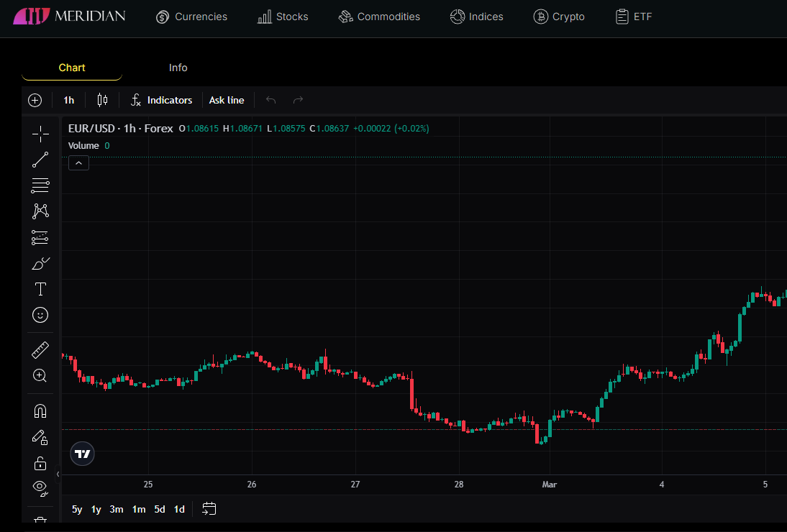Set chart range to 3m
The image size is (787, 532).
point(117,509)
